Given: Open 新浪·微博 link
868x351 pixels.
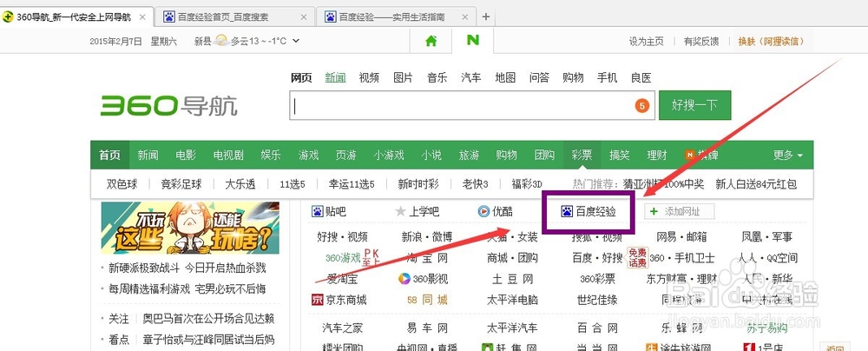Looking at the screenshot, I should 427,237.
